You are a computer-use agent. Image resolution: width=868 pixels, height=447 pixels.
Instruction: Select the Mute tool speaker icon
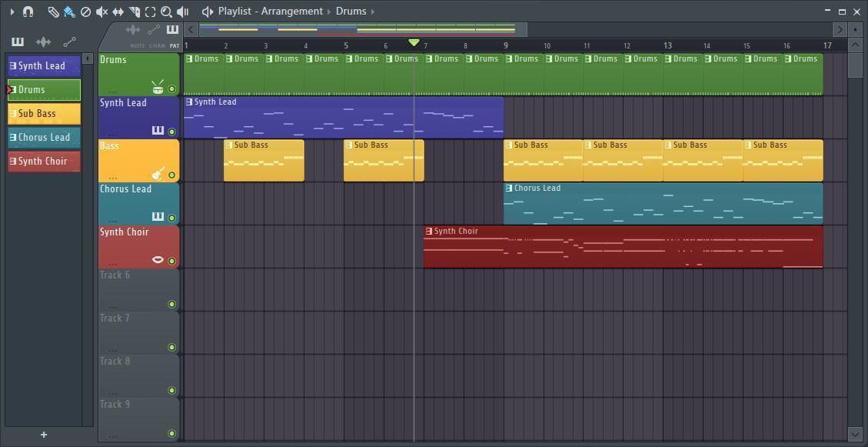tap(101, 12)
